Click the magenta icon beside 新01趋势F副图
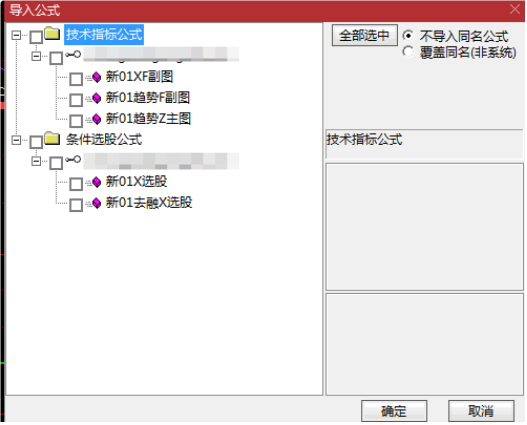527x425 pixels. (96, 98)
